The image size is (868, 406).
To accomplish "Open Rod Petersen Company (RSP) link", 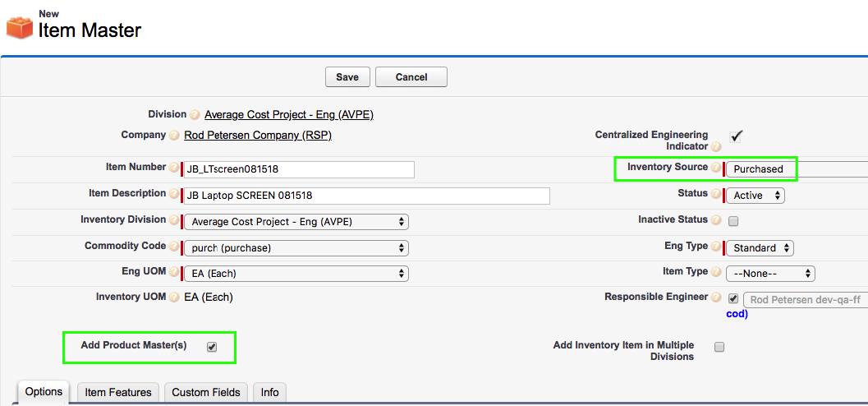I will [258, 135].
